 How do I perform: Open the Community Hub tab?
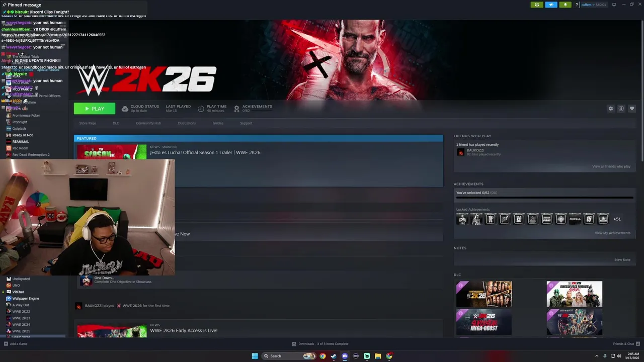click(148, 123)
